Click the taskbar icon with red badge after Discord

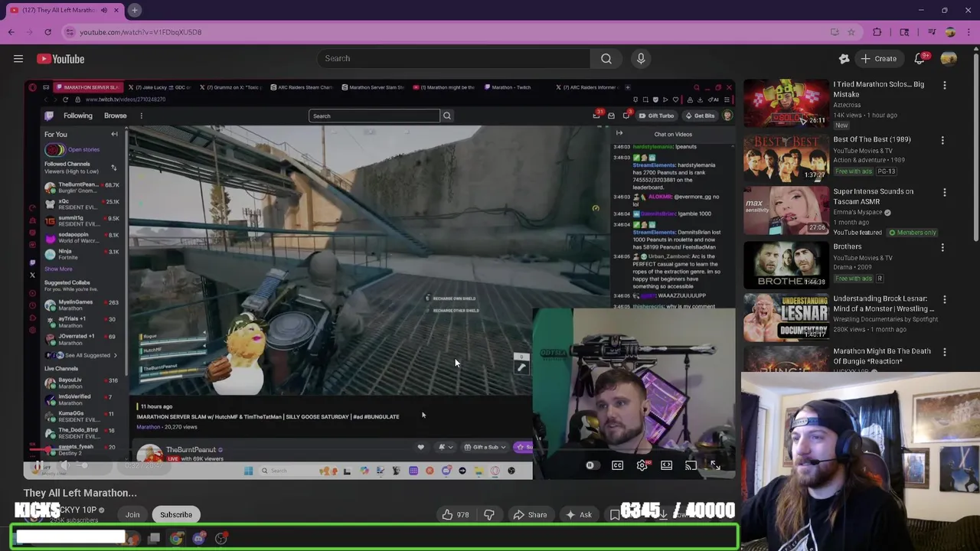pyautogui.click(x=220, y=539)
